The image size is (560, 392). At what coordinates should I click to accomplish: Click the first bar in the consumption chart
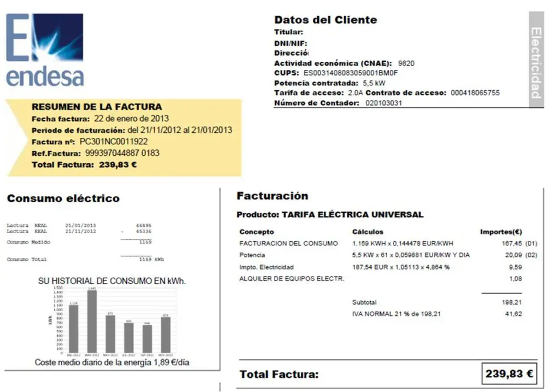tap(73, 328)
